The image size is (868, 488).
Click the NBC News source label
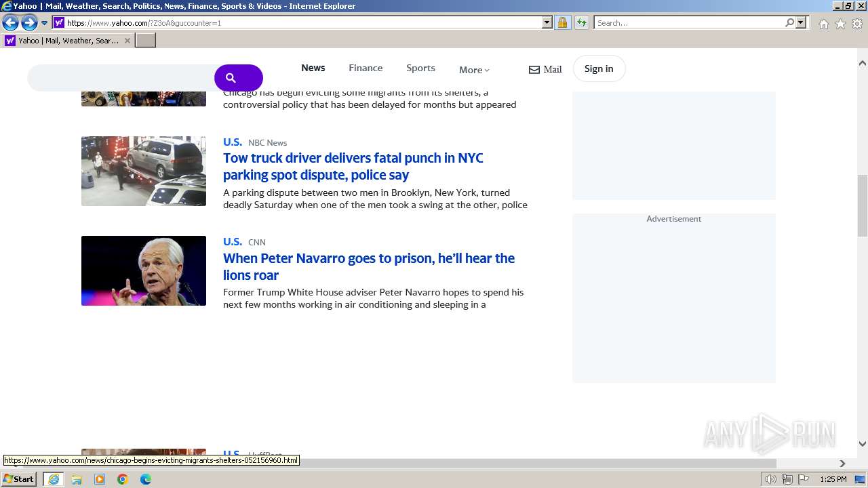point(267,142)
